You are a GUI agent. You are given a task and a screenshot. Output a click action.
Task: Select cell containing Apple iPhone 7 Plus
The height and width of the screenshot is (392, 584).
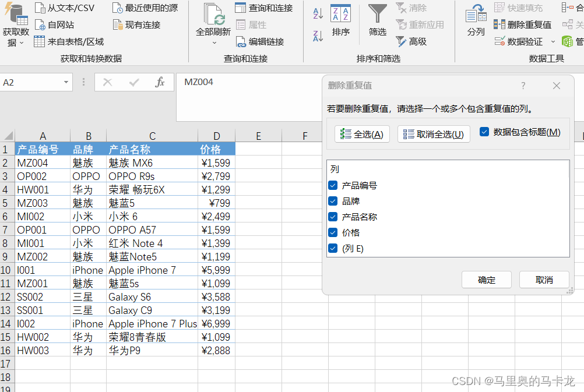(x=152, y=323)
